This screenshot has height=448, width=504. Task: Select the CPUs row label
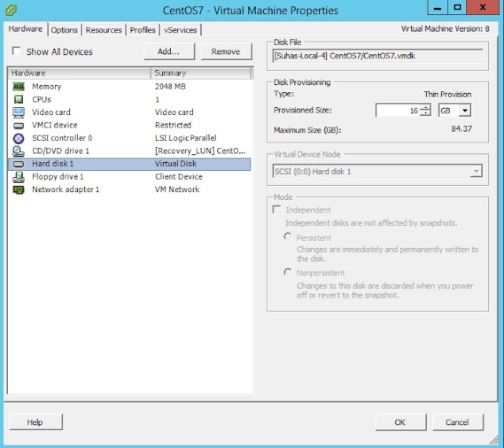point(42,99)
